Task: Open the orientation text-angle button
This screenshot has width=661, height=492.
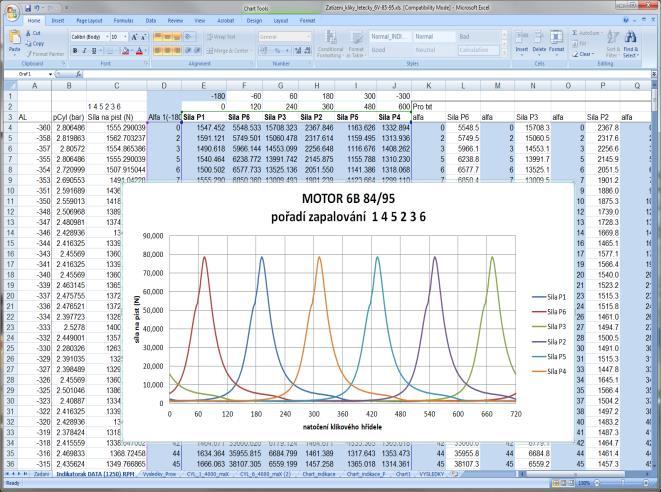Action: pyautogui.click(x=189, y=37)
